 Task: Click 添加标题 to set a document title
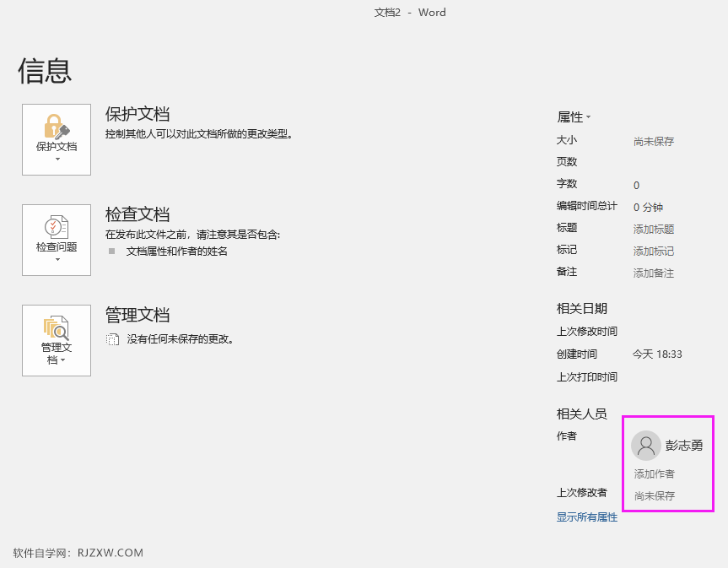tap(652, 228)
